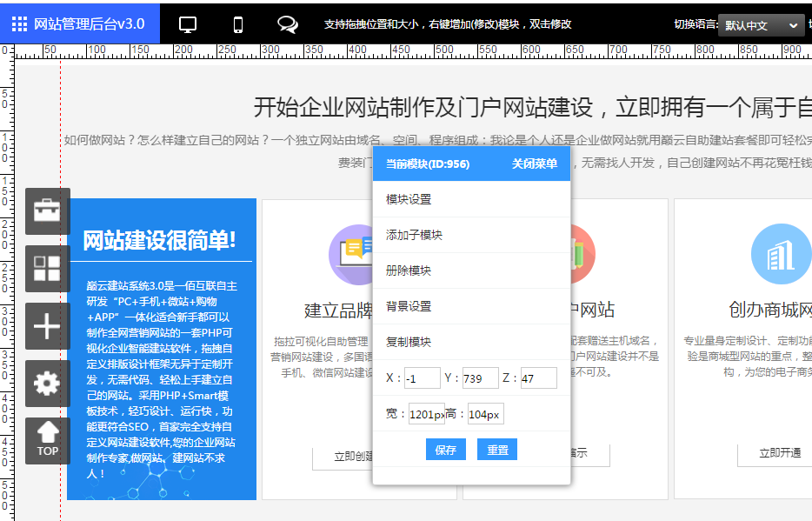Choose 复制模块 in the module menu
The height and width of the screenshot is (521, 812).
pos(409,342)
